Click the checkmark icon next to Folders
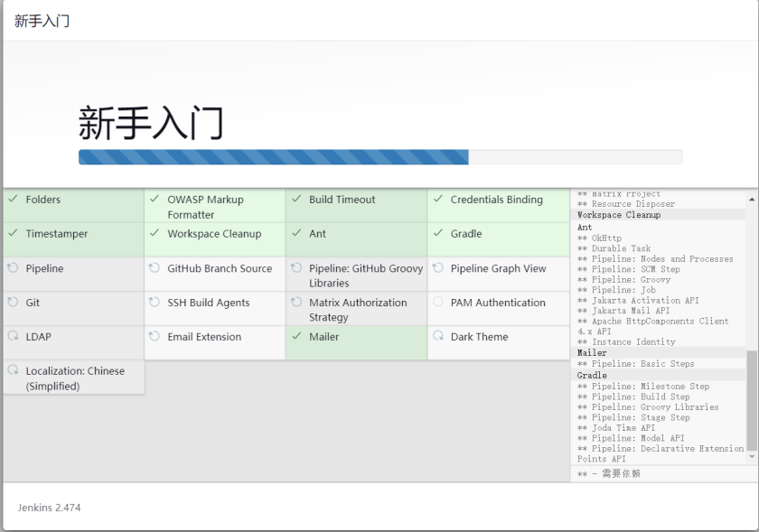This screenshot has height=532, width=759. 13,199
